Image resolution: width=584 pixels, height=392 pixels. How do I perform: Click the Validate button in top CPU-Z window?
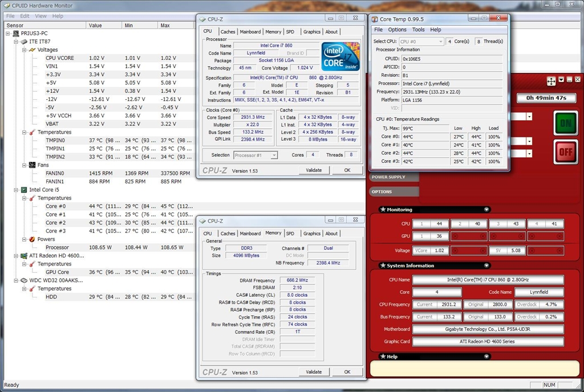(x=314, y=170)
